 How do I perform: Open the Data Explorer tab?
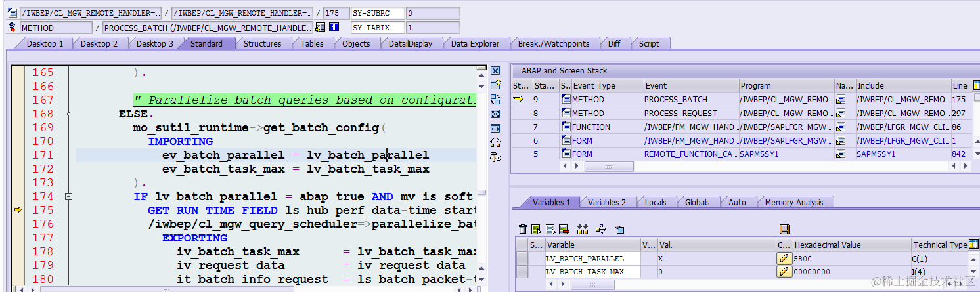pos(475,43)
